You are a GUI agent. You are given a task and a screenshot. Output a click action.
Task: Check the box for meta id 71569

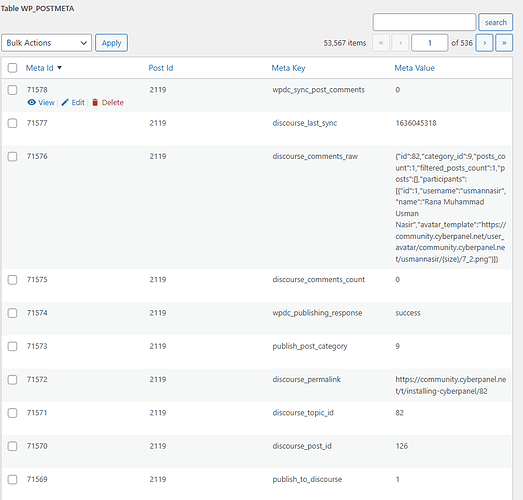12,479
